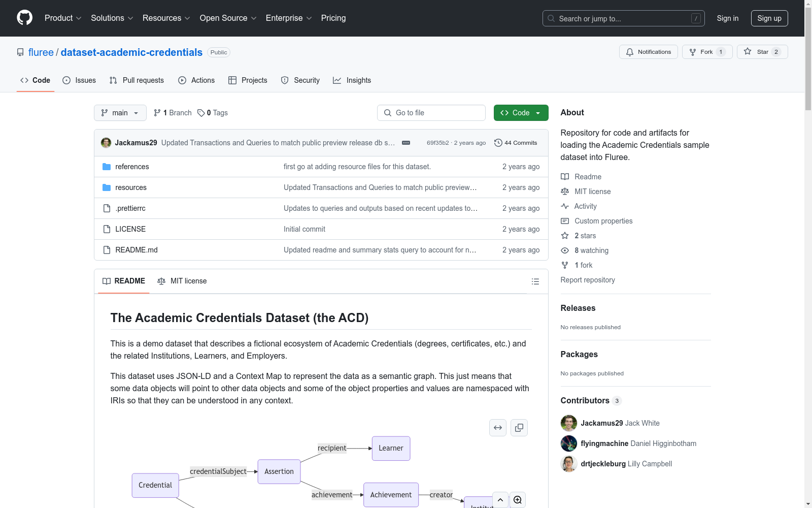Click the diagram zoom-in magnifier button

pyautogui.click(x=518, y=500)
